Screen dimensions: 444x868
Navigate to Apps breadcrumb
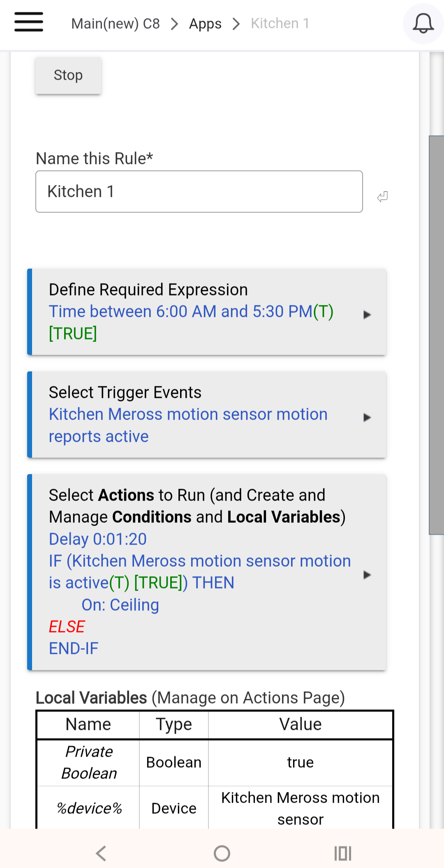click(x=205, y=24)
